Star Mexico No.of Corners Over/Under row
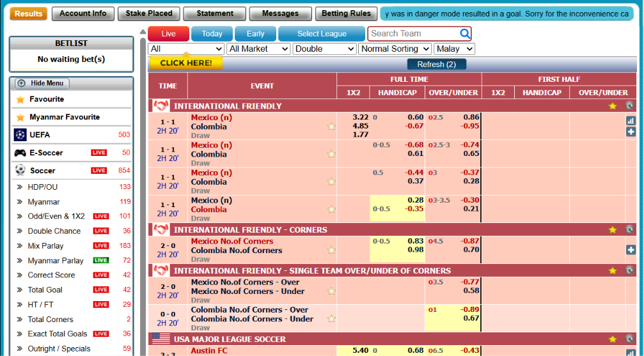Screen dimensions: 644x356 point(331,291)
